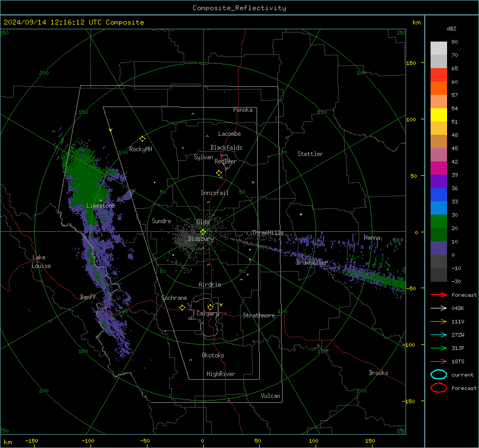
Task: Select the red 60-65 dBZ swatch
Action: 439,75
